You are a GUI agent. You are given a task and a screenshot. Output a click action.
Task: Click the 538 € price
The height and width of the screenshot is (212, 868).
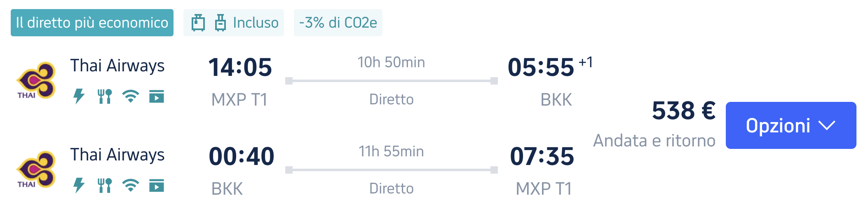[684, 111]
